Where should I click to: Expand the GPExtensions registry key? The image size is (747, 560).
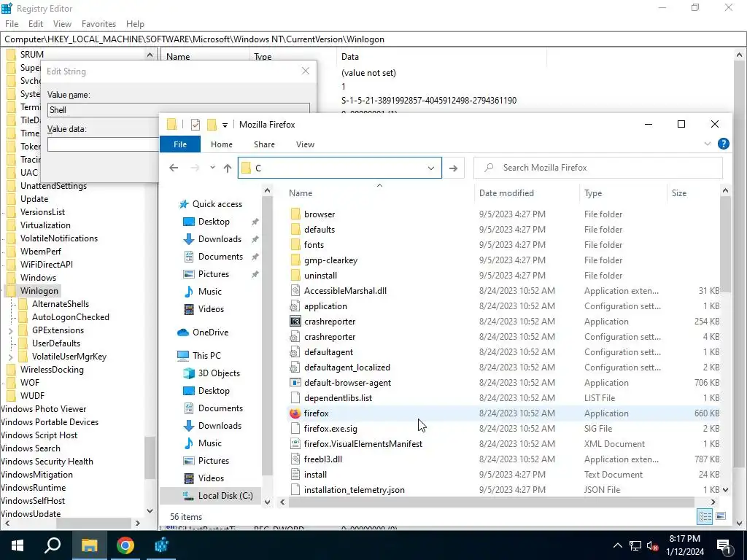pyautogui.click(x=10, y=330)
